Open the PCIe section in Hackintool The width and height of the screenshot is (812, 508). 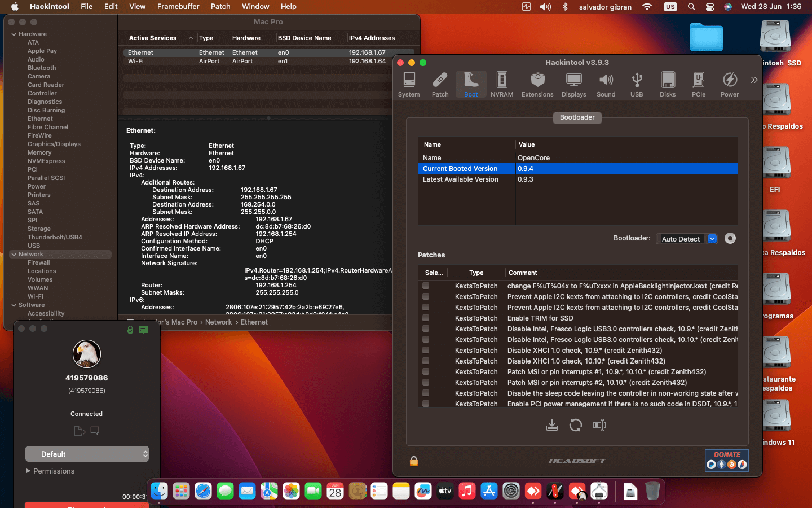pos(699,85)
